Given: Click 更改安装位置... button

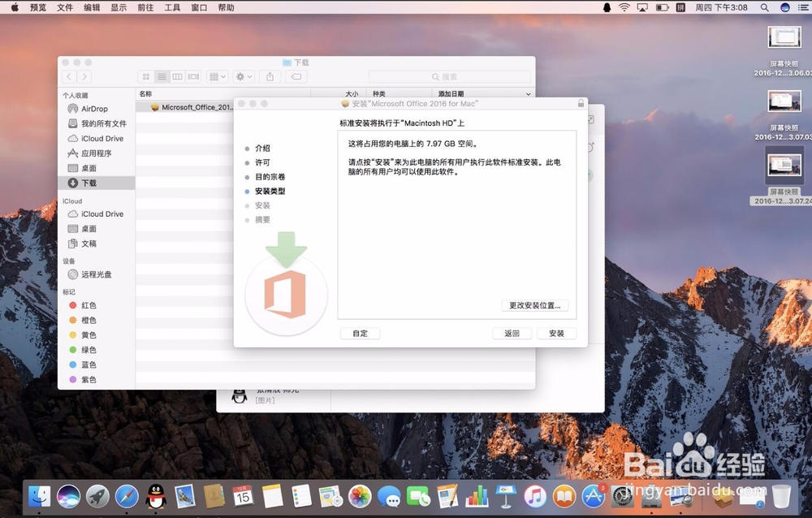Looking at the screenshot, I should point(535,305).
